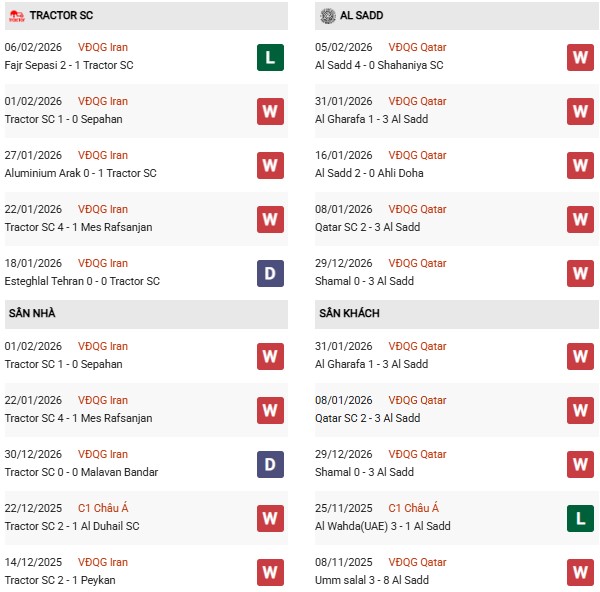Click W badge for Al Sadd 2-0 Ahli Doha
This screenshot has height=592, width=600.
click(580, 165)
